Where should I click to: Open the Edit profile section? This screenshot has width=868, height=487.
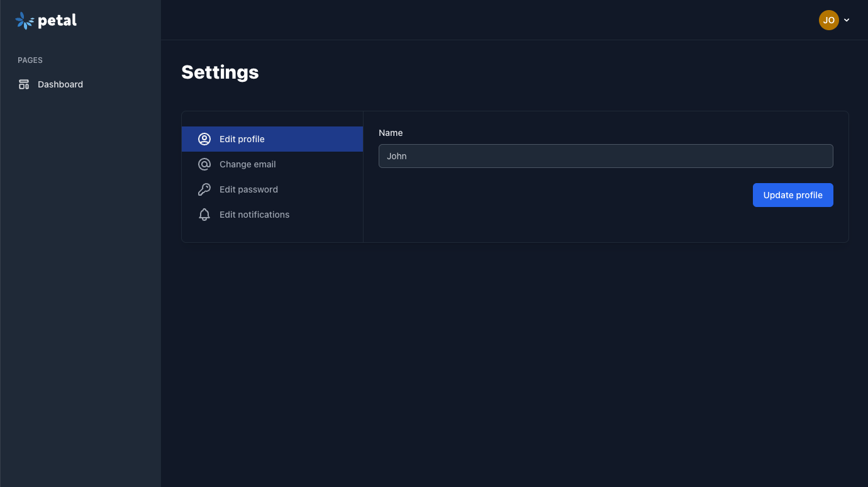click(242, 139)
